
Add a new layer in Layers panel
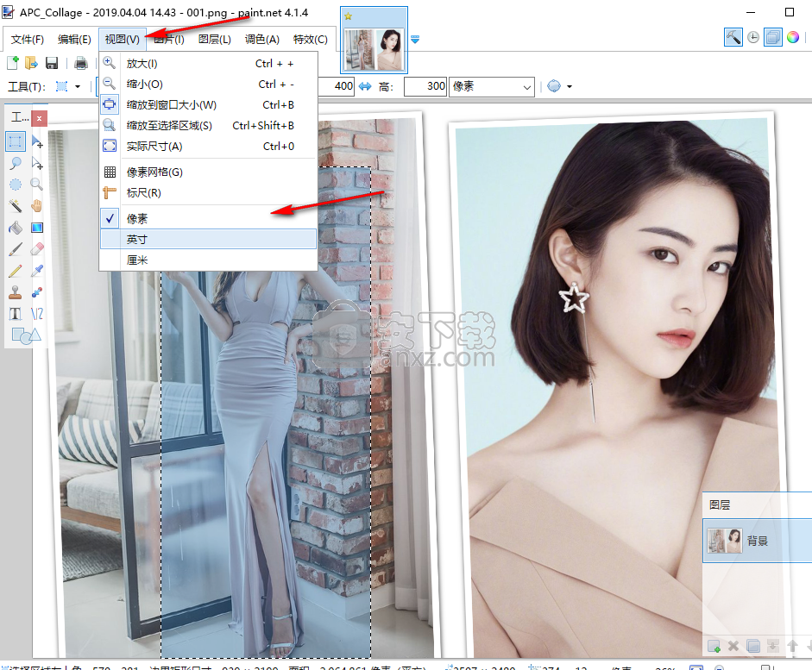(714, 646)
